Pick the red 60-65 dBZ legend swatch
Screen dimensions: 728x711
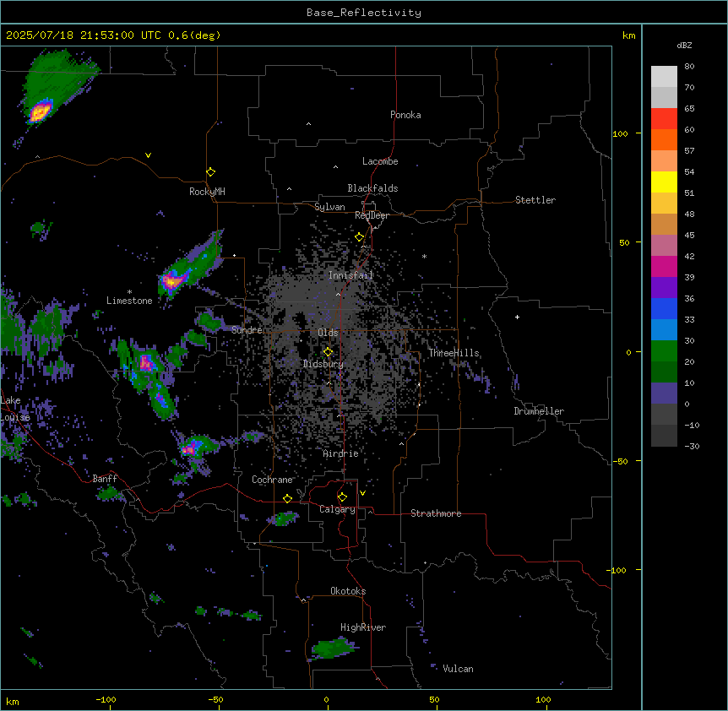point(664,119)
